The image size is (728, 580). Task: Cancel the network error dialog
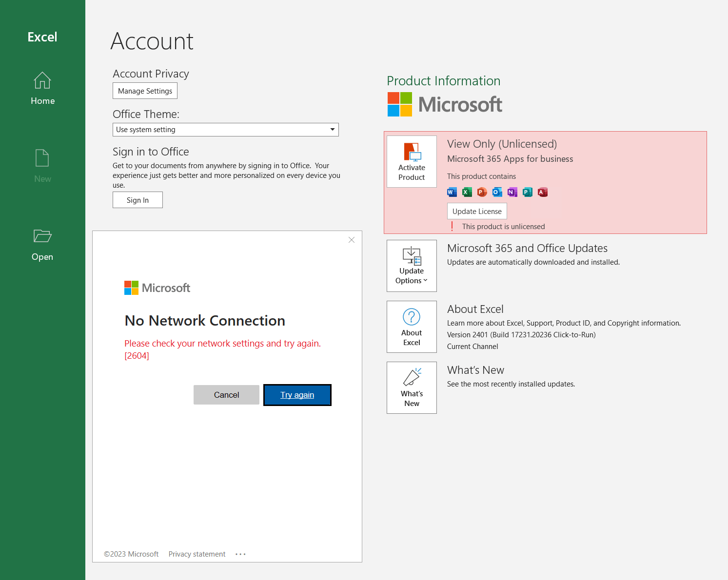pyautogui.click(x=226, y=395)
